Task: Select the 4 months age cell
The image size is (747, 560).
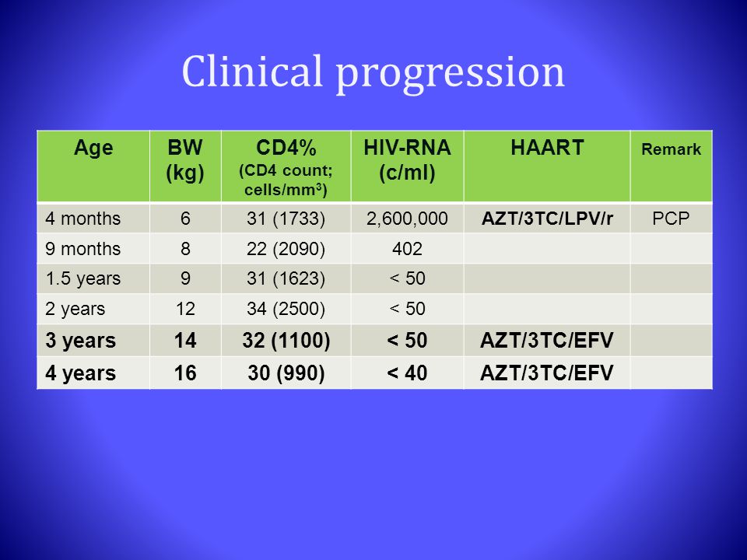Action: pyautogui.click(x=93, y=219)
